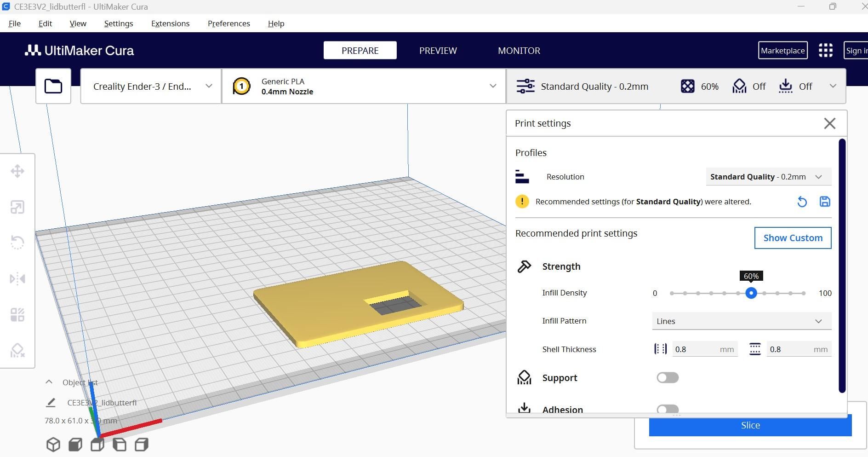The height and width of the screenshot is (457, 868).
Task: Enable the Support toggle
Action: coord(668,378)
